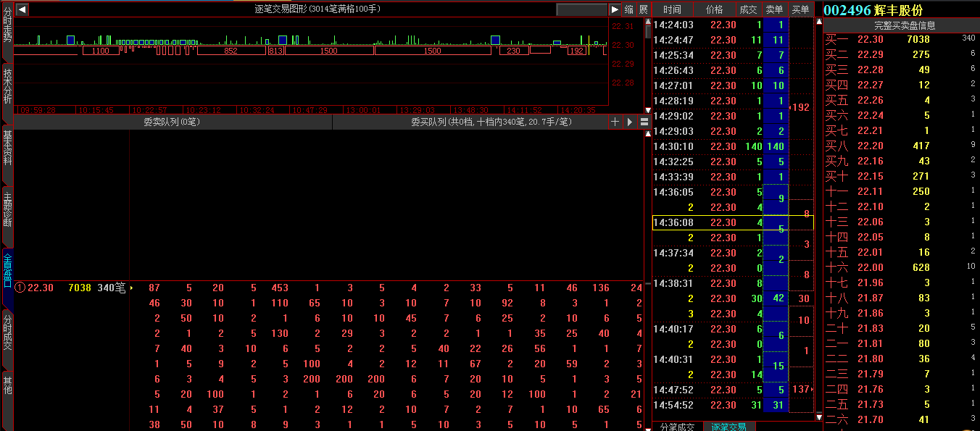Viewport: 980px width, 431px height.
Task: Click the 缩 (shrink) chart button
Action: tap(628, 9)
